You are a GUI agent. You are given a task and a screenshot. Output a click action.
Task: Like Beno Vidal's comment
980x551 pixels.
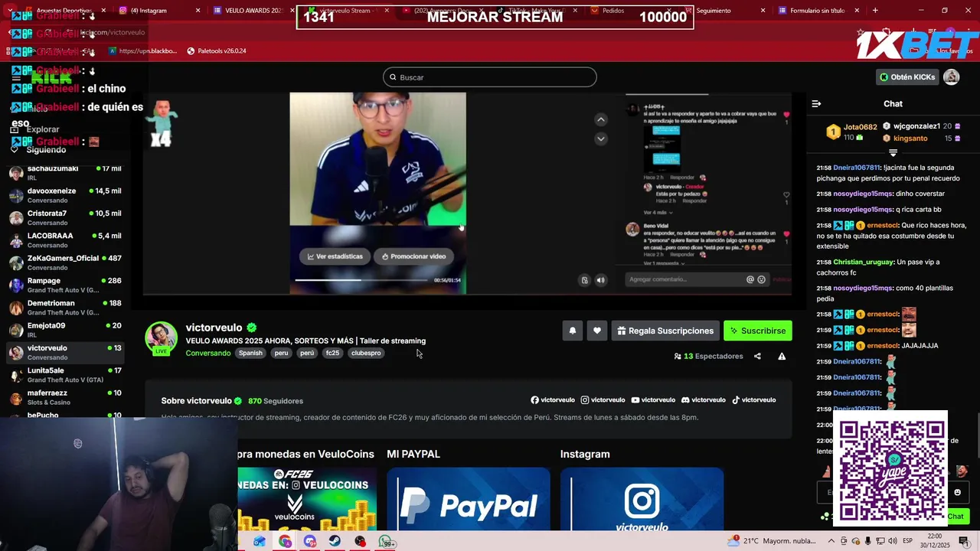(x=786, y=234)
